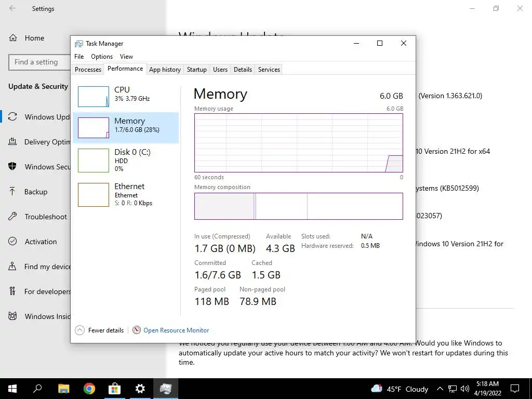The height and width of the screenshot is (399, 532).
Task: Open Find my device in Settings sidebar
Action: pos(39,267)
